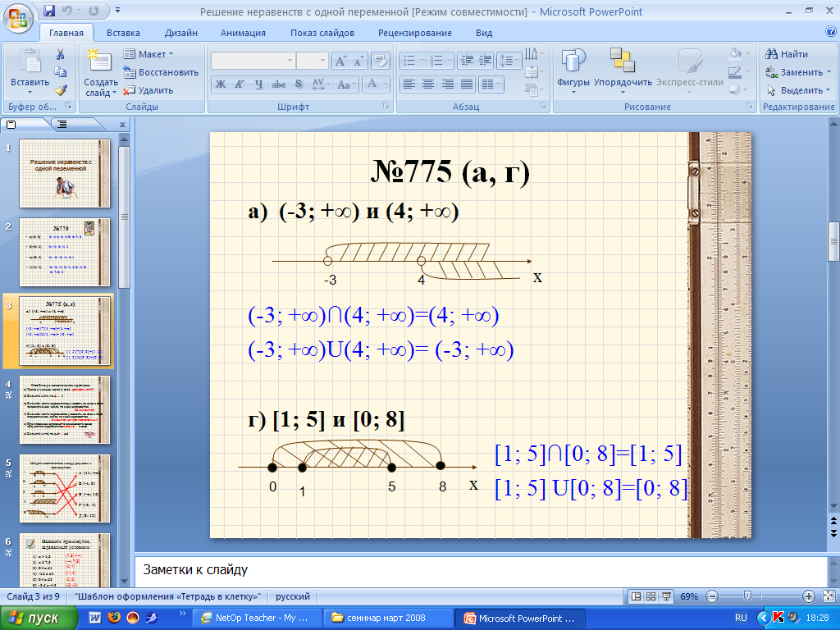The image size is (840, 630).
Task: Select the Format Painter brush
Action: [x=61, y=90]
